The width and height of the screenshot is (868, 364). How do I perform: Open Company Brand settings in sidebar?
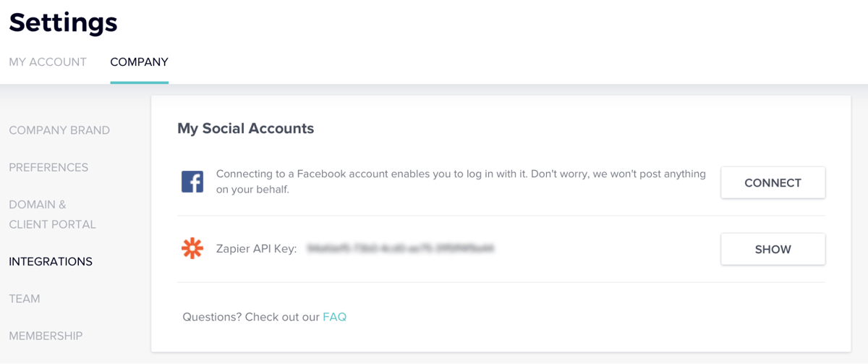tap(59, 130)
